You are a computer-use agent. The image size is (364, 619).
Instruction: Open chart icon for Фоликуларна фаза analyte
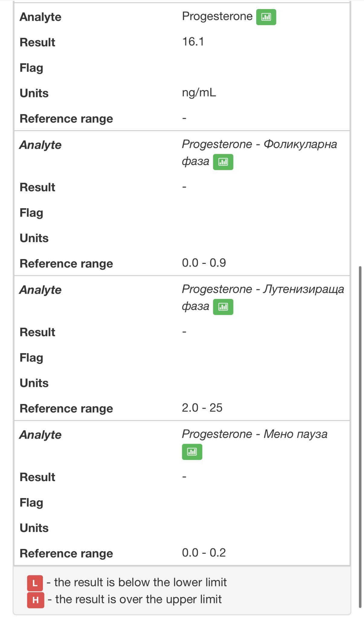point(223,162)
